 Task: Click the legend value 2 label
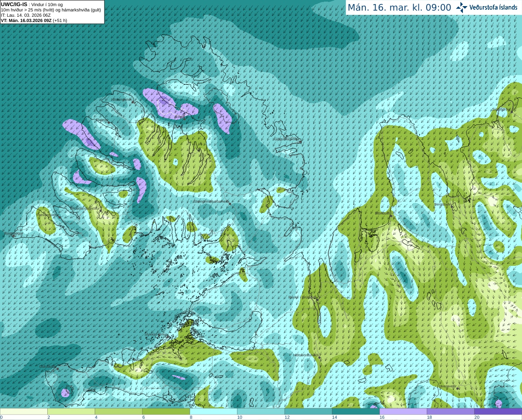tap(49, 417)
